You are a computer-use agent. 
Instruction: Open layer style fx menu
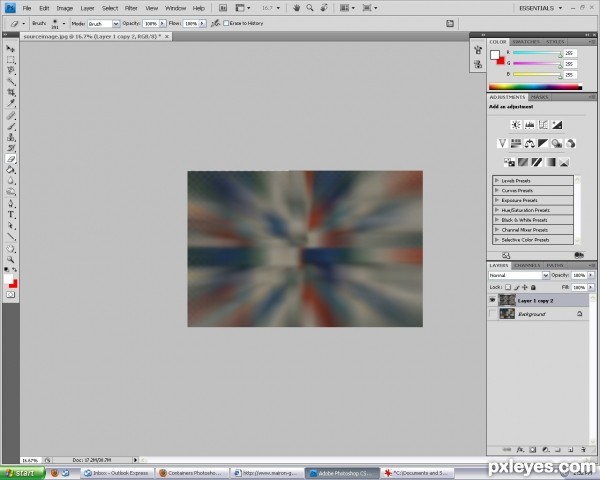point(520,450)
